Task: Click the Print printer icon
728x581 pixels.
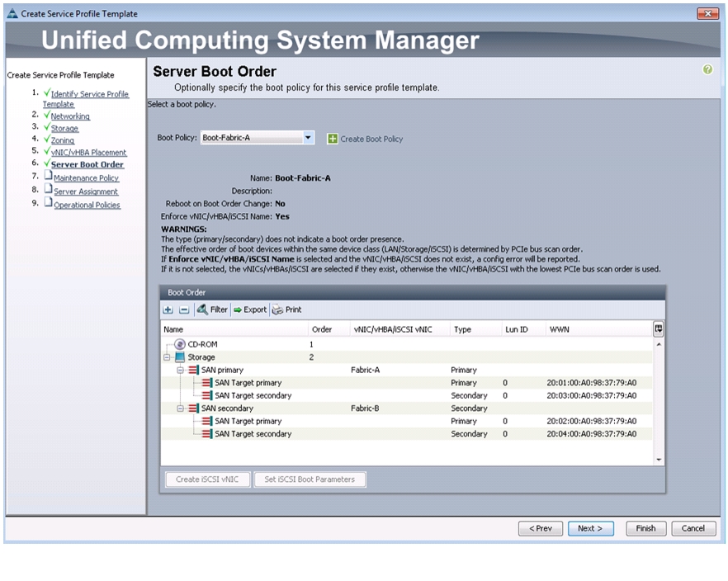Action: tap(277, 310)
